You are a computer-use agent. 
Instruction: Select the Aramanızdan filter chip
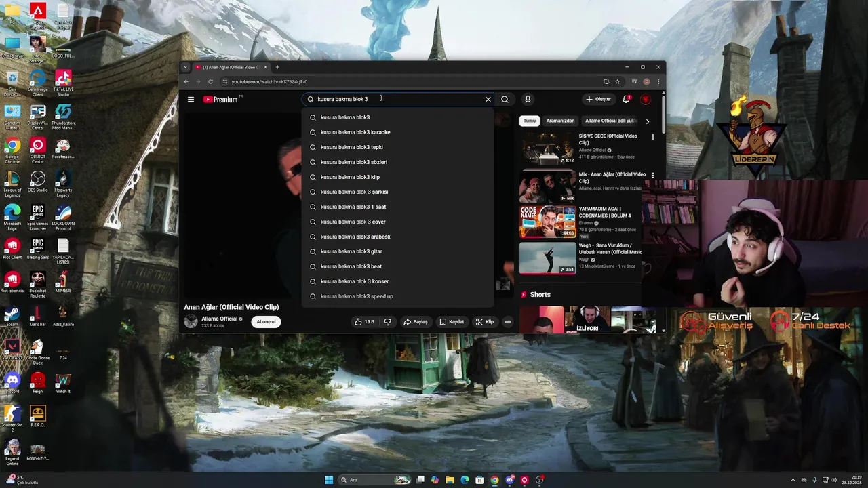click(x=560, y=121)
